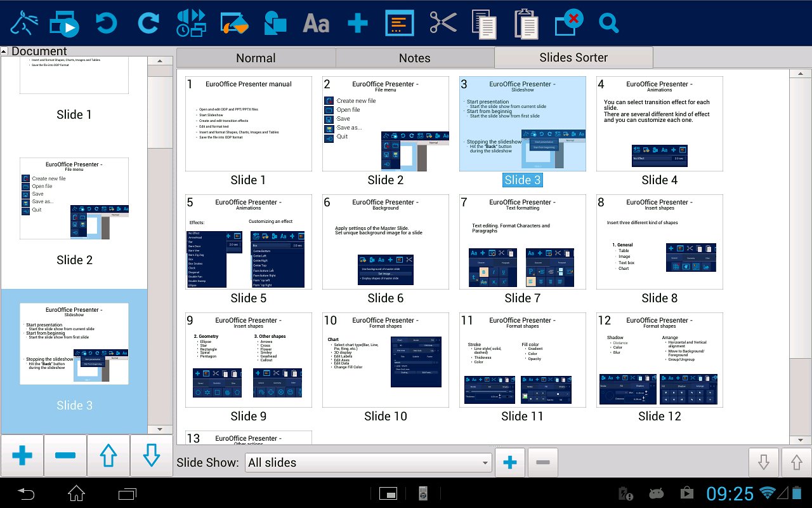Open slide transition and timing settings
This screenshot has width=812, height=508.
[191, 23]
